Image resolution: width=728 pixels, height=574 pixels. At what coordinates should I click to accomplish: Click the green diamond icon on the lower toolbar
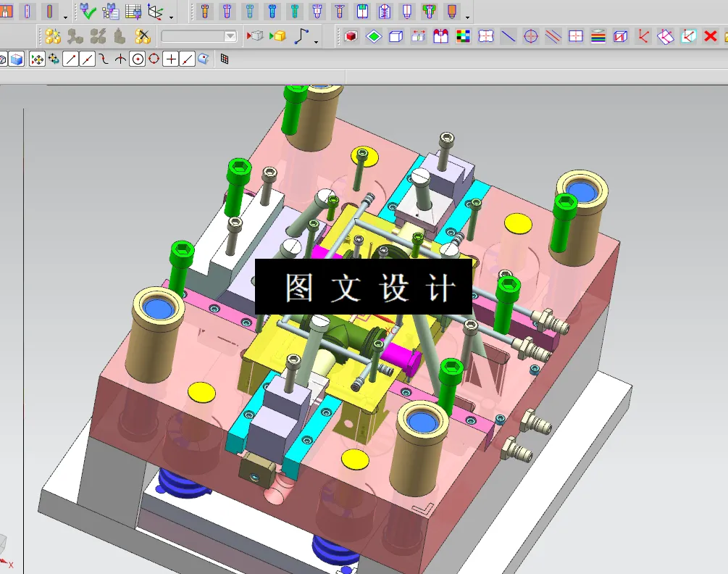pyautogui.click(x=375, y=36)
